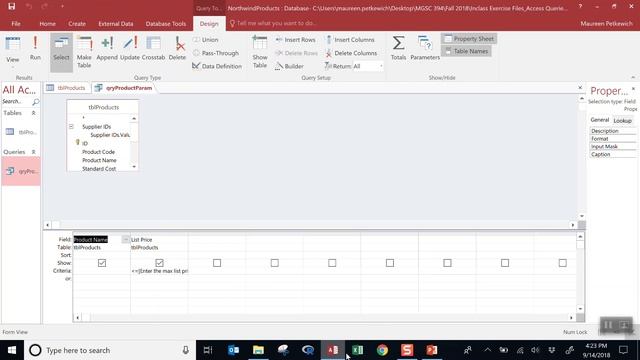
Task: Click Delete Columns
Action: pos(351,53)
